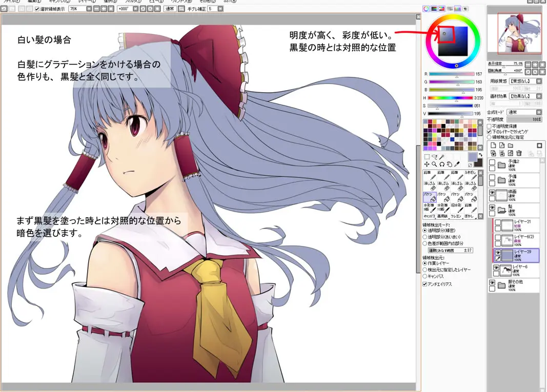Select レイヤー6 layer

point(516,270)
